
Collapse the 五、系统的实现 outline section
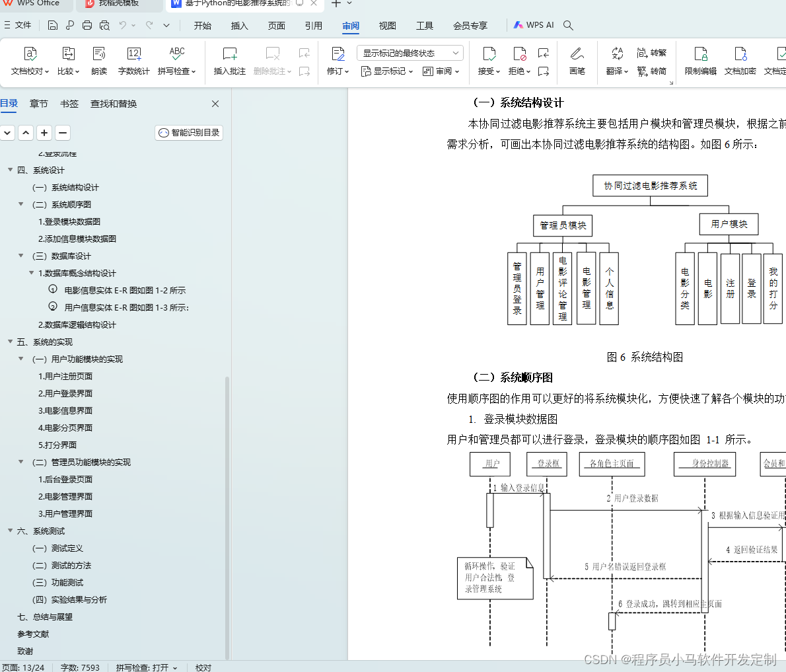(x=9, y=342)
